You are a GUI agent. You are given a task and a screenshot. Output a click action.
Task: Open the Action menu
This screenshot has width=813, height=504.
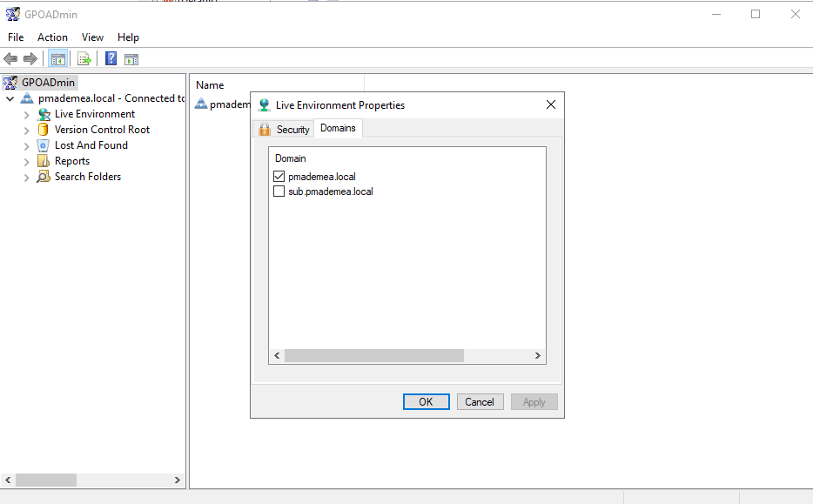[x=52, y=37]
